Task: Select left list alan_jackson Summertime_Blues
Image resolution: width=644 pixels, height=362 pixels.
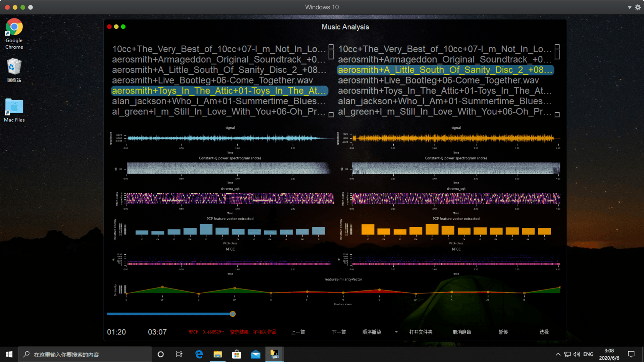Action: click(219, 101)
